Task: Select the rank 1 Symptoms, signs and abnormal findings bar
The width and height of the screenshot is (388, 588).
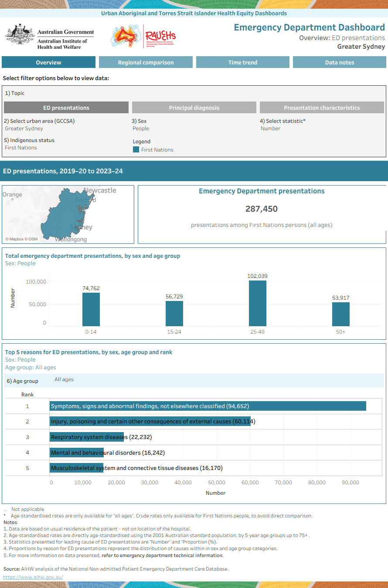Action: [208, 406]
